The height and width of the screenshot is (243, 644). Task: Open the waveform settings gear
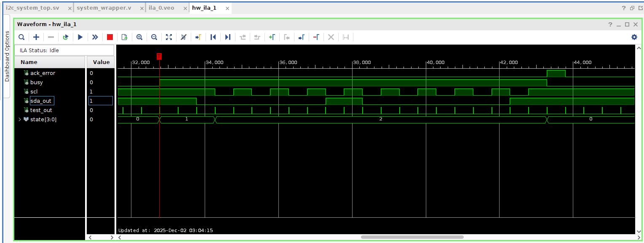[634, 37]
